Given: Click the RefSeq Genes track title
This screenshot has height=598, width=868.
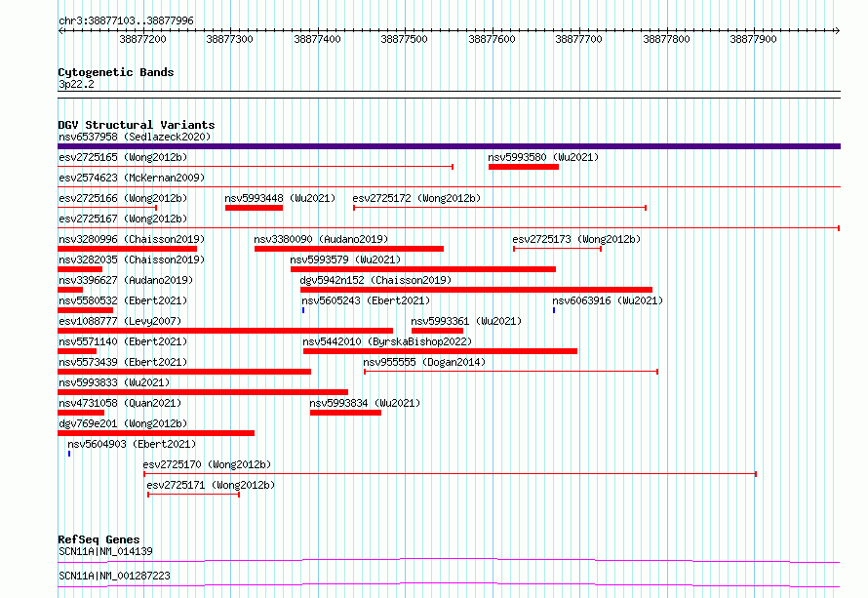Looking at the screenshot, I should point(99,539).
